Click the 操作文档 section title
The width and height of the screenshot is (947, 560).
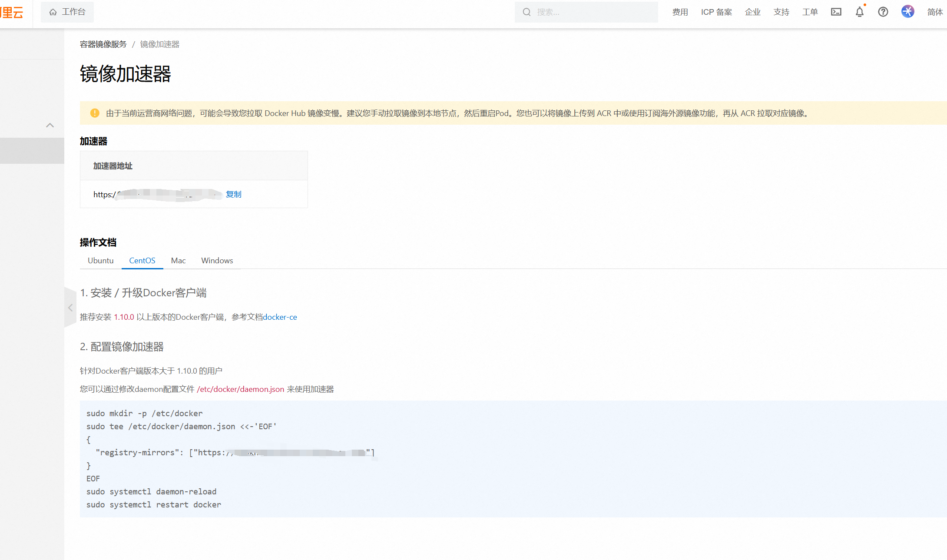(98, 242)
